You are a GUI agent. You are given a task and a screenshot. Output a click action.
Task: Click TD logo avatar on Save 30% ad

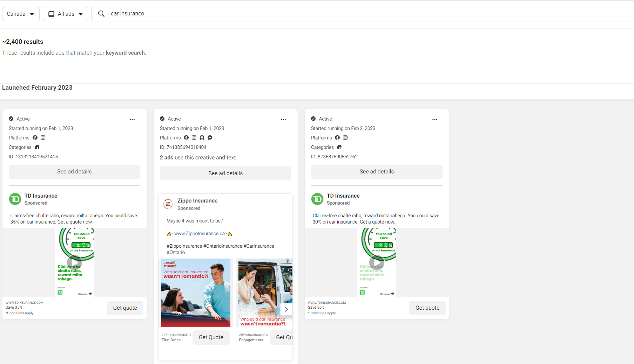317,199
